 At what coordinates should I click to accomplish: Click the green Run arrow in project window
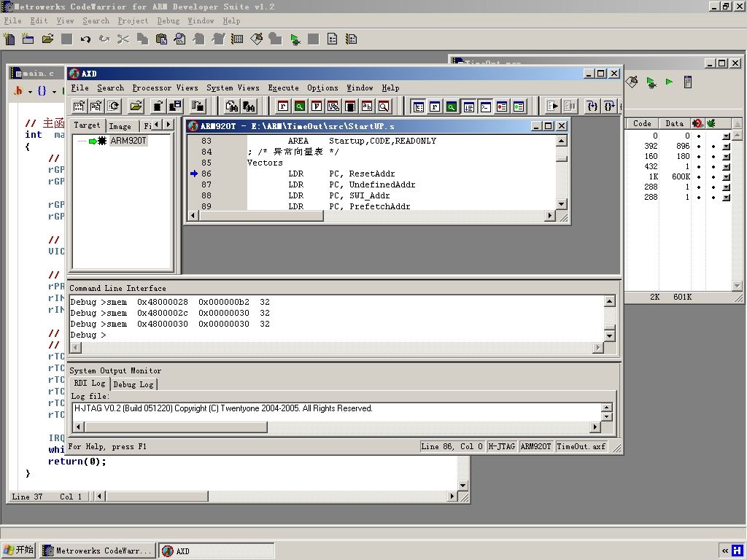tap(669, 82)
